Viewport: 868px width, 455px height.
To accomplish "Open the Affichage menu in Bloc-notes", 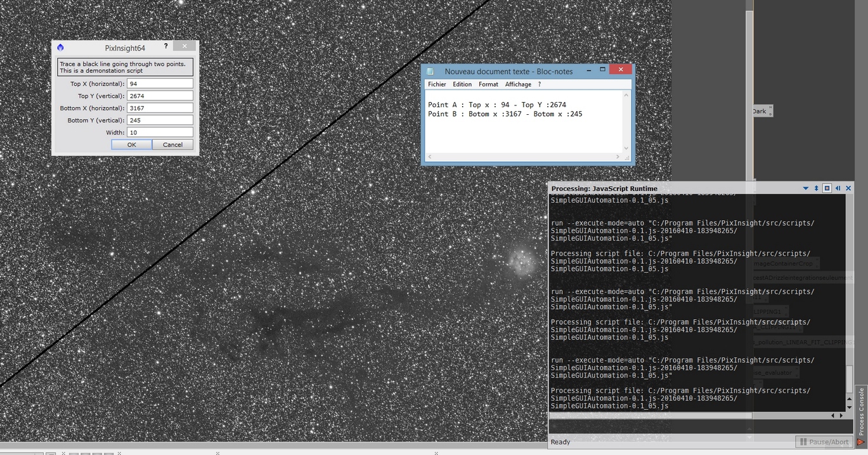I will (518, 84).
